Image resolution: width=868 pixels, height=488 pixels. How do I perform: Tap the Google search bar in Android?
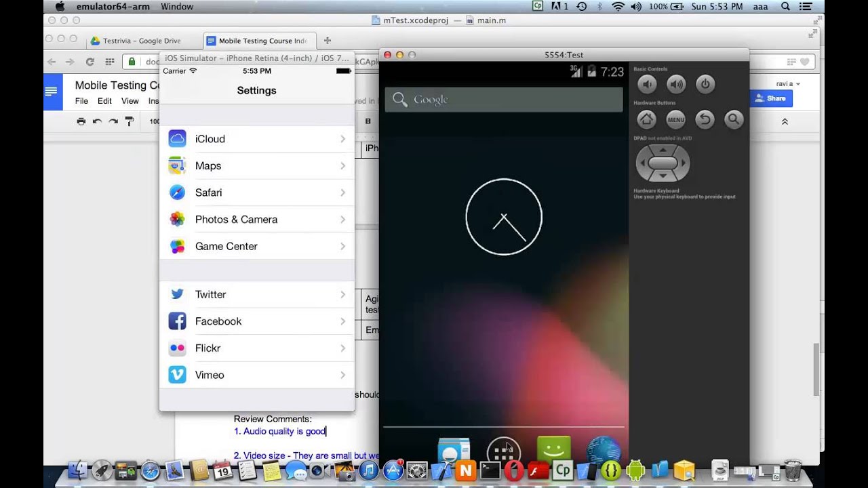[x=504, y=100]
